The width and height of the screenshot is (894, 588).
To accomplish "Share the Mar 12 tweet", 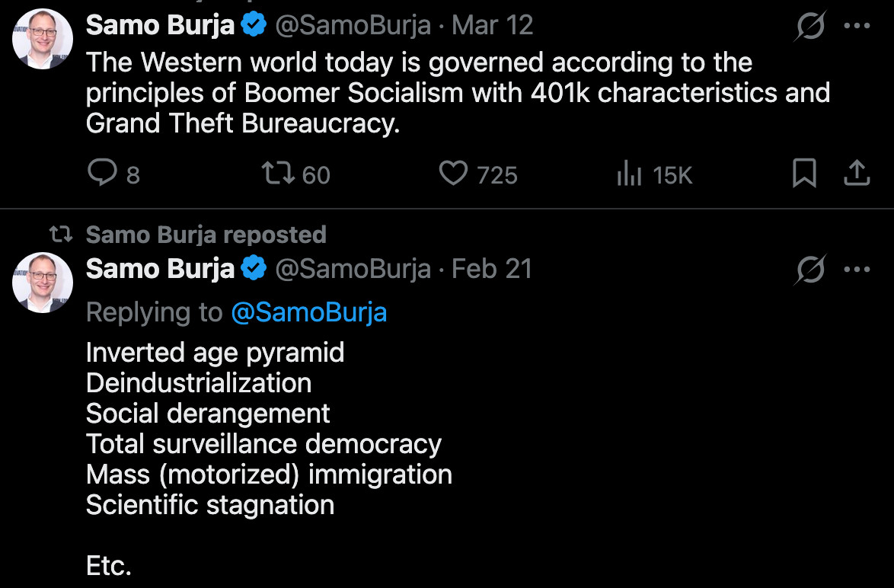I will click(857, 174).
